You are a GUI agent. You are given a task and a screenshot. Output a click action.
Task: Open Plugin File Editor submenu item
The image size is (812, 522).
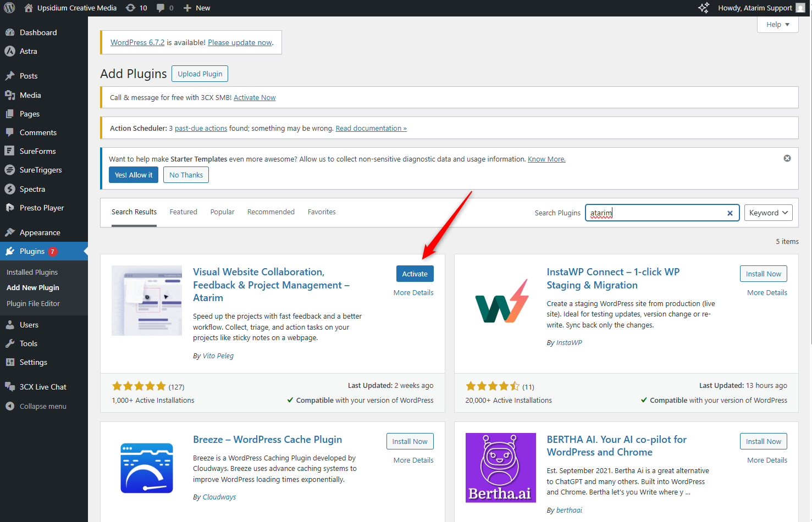33,303
